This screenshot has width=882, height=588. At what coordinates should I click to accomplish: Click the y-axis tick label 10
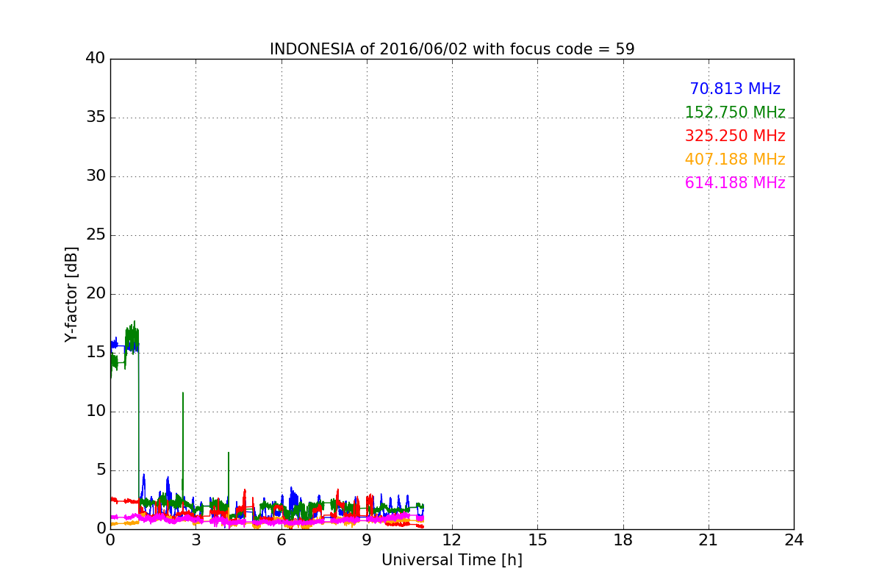tap(96, 412)
